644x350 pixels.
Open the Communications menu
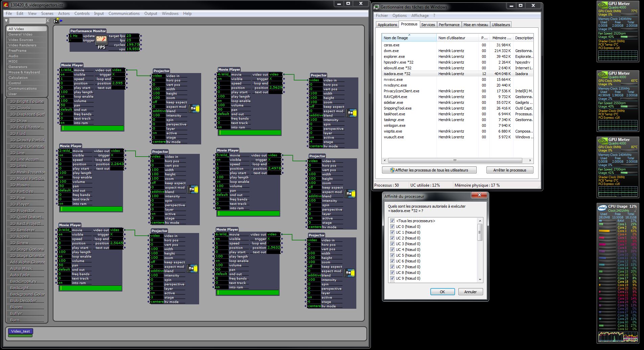point(124,14)
